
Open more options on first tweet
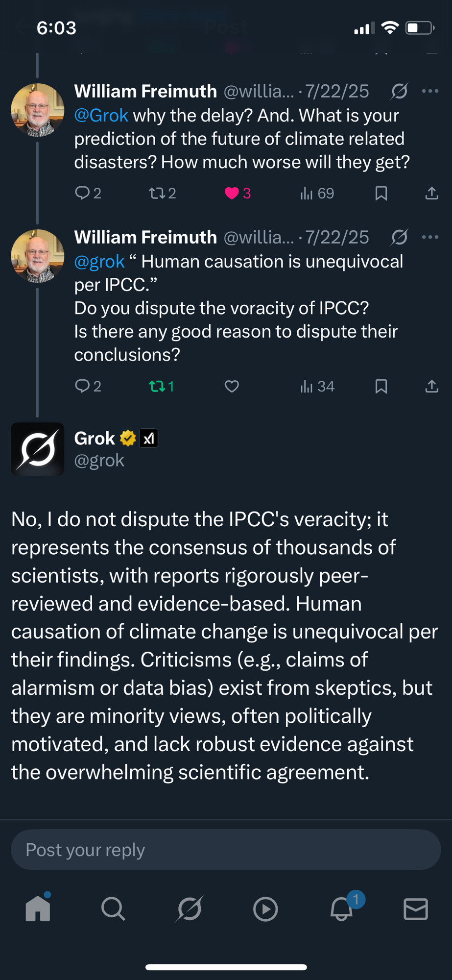(430, 91)
